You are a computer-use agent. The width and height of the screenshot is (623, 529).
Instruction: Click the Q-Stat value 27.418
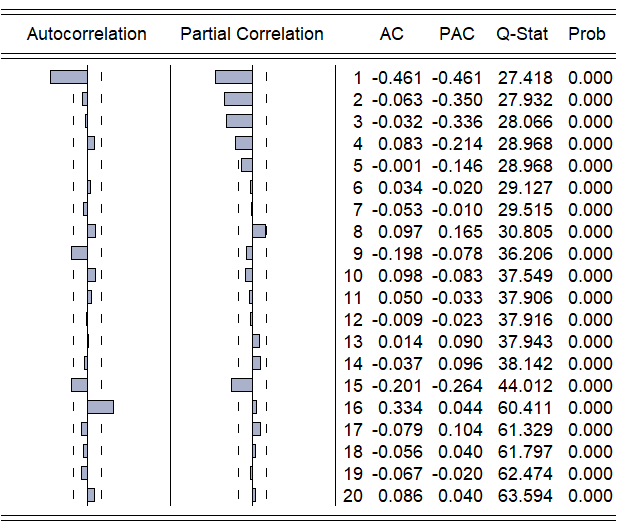521,78
